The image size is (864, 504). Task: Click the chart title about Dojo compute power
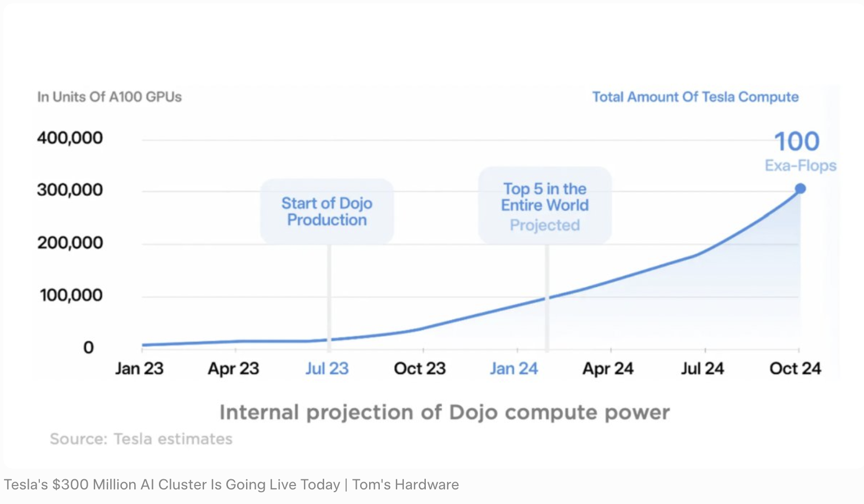pos(444,413)
